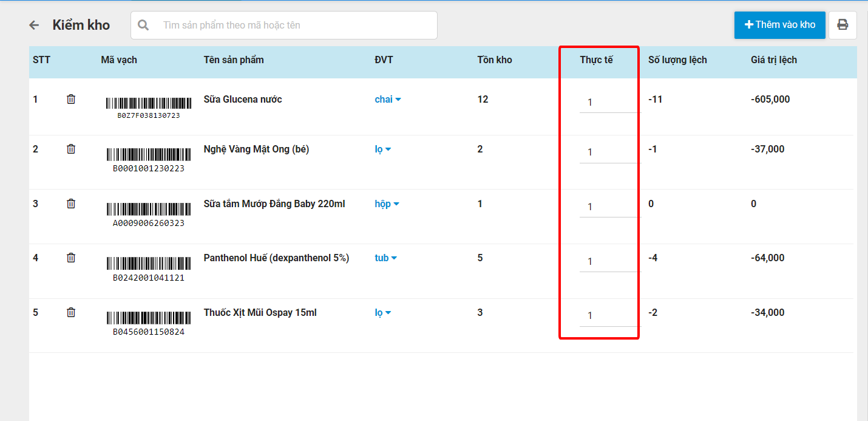The height and width of the screenshot is (421, 868).
Task: Click value difference -605,000
Action: pyautogui.click(x=770, y=99)
